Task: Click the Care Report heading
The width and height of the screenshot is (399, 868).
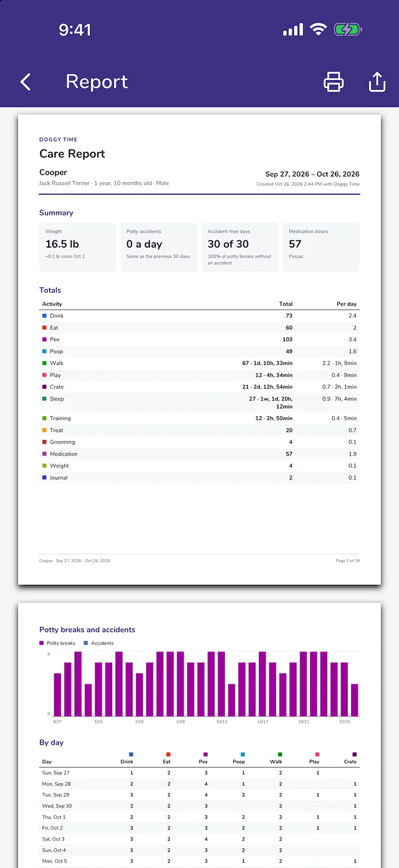Action: tap(72, 154)
